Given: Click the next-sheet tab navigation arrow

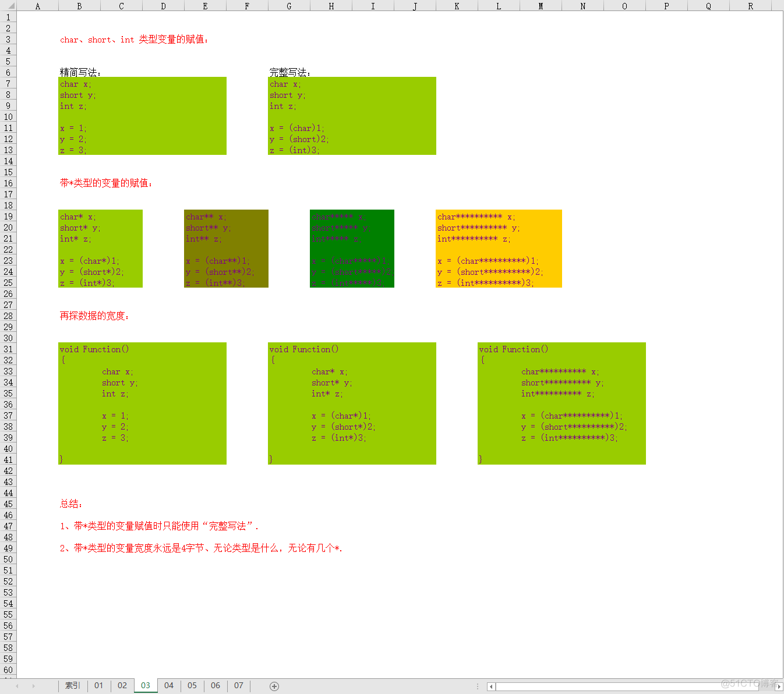Looking at the screenshot, I should point(33,686).
